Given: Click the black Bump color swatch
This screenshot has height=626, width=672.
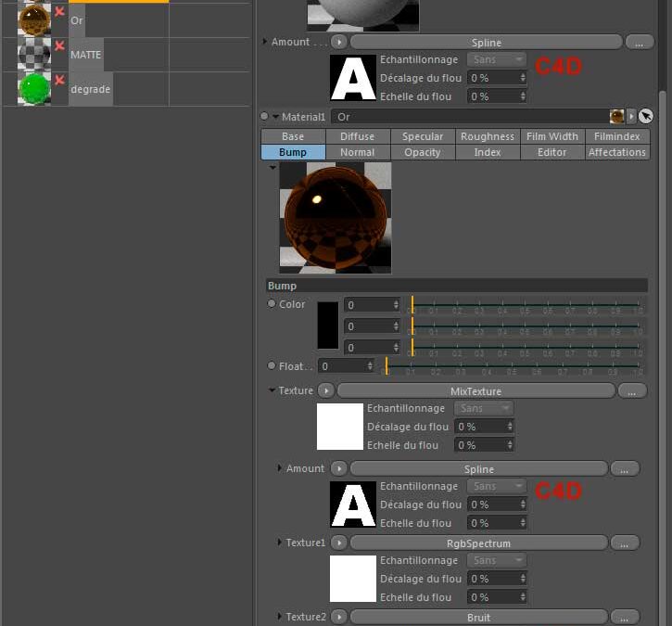Looking at the screenshot, I should pos(328,326).
